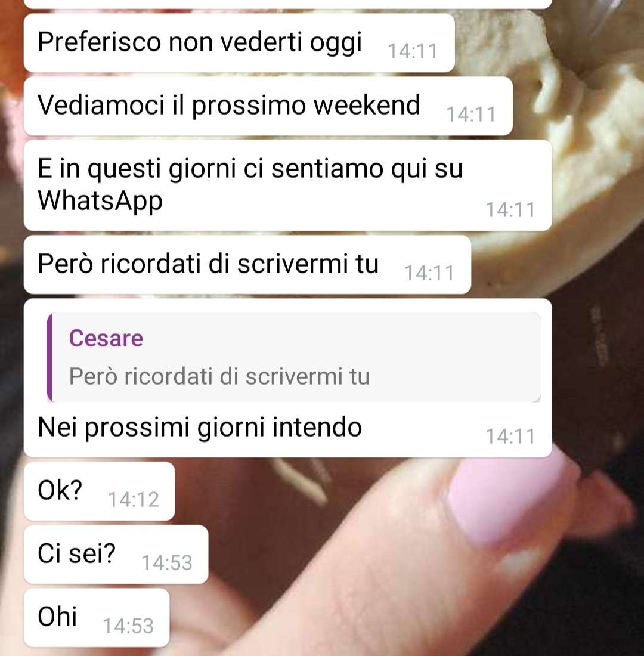Tap the 14:53 timestamp next to 'Ohi'
Viewport: 644px width, 656px height.
(x=128, y=626)
